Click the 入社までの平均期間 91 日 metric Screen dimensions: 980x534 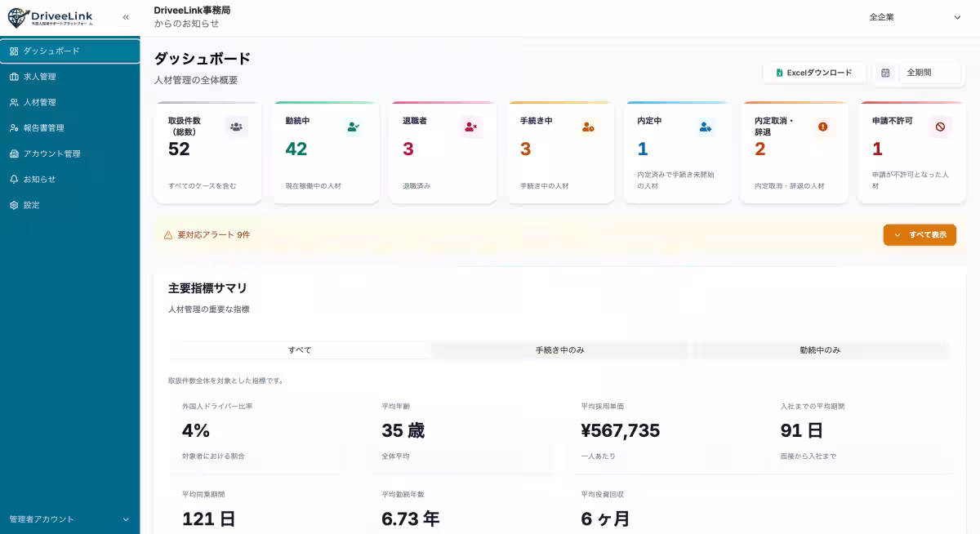[860, 431]
